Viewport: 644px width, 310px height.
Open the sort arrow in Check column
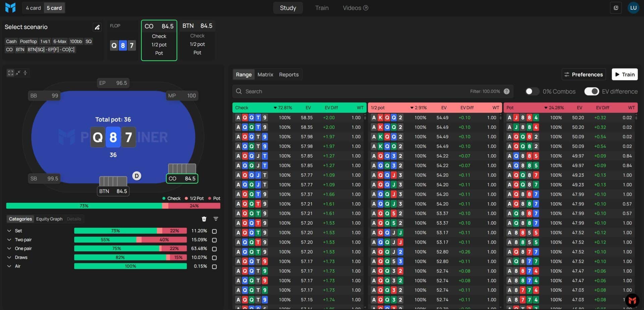point(275,108)
